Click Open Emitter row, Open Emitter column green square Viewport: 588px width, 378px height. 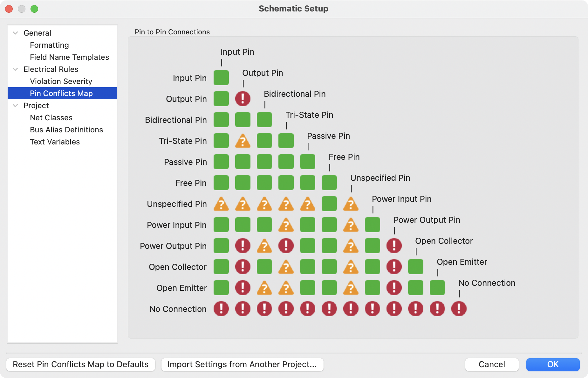click(x=437, y=288)
